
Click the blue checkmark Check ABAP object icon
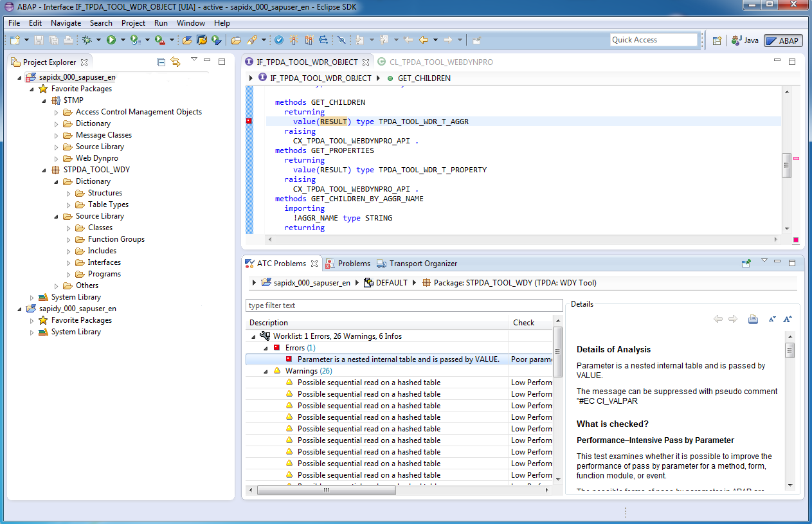pos(279,40)
